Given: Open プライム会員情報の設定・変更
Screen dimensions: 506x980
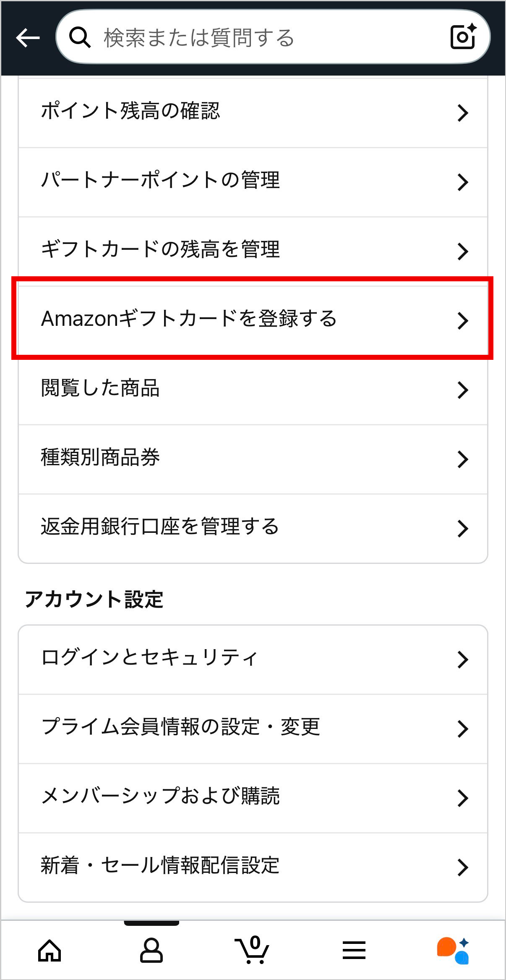Looking at the screenshot, I should pyautogui.click(x=252, y=728).
